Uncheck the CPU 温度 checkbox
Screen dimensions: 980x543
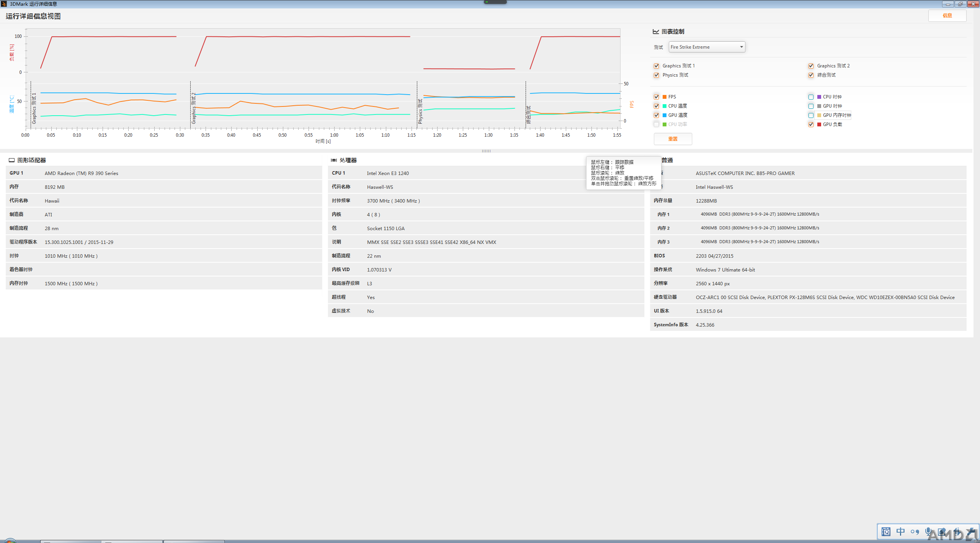(x=657, y=106)
